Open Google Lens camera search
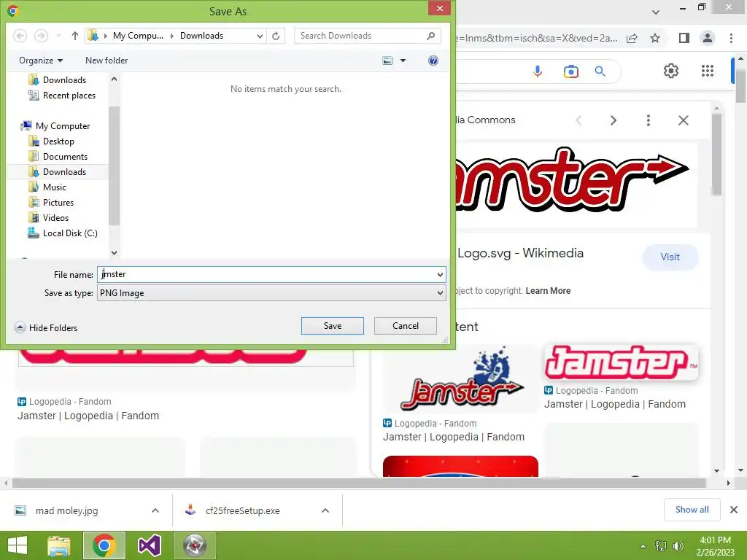 pos(570,71)
